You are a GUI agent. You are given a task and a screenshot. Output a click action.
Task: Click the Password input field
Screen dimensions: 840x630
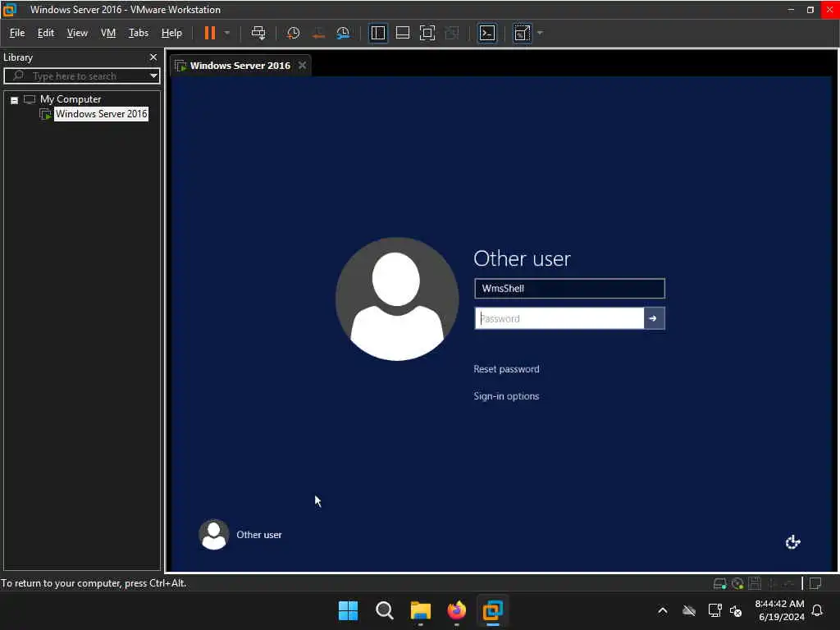coord(559,318)
